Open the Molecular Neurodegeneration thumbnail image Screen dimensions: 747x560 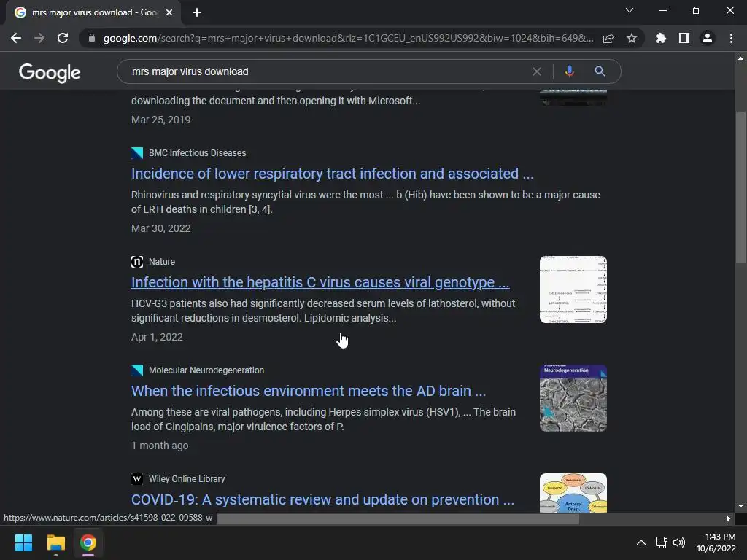click(x=573, y=398)
